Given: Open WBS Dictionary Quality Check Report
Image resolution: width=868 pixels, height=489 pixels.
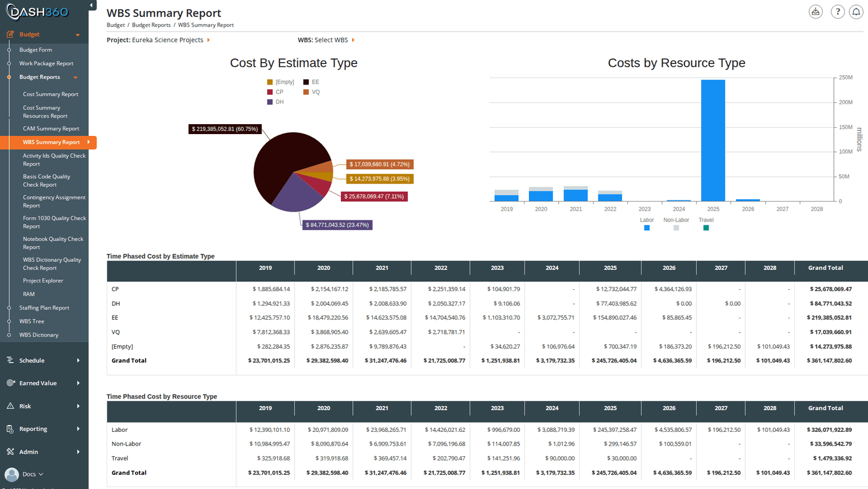Looking at the screenshot, I should click(x=52, y=264).
